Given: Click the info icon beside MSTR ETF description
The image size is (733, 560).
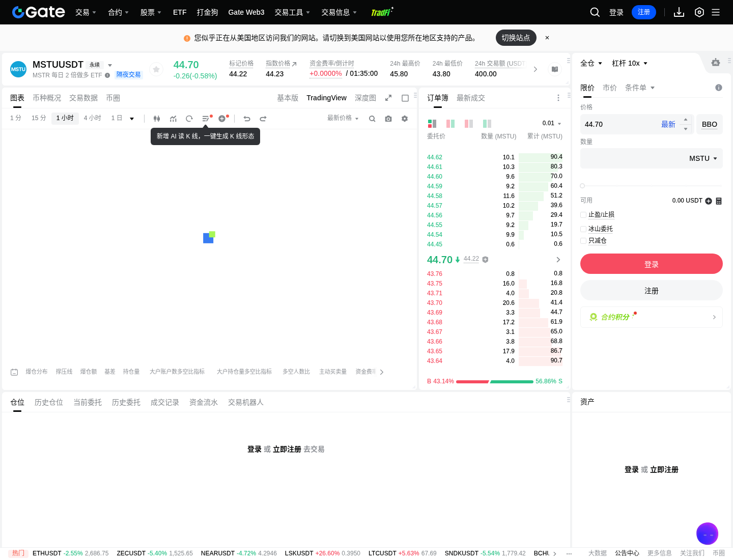Looking at the screenshot, I should pyautogui.click(x=107, y=75).
